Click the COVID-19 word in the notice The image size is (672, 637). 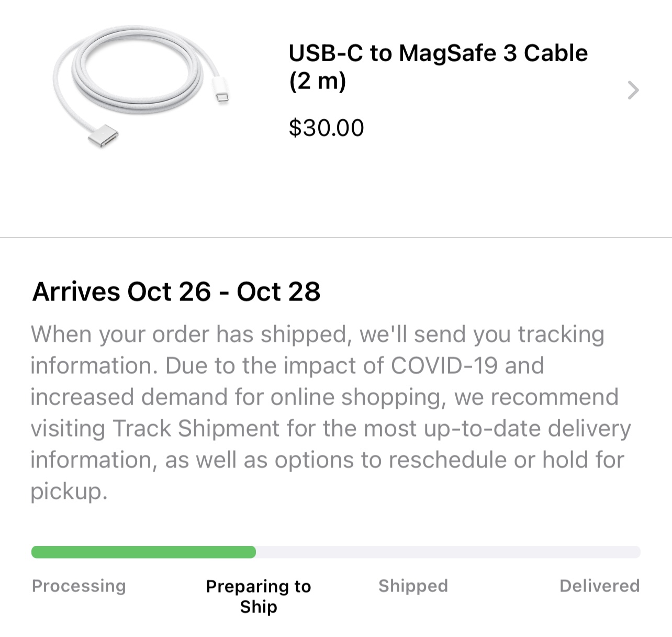(x=444, y=365)
